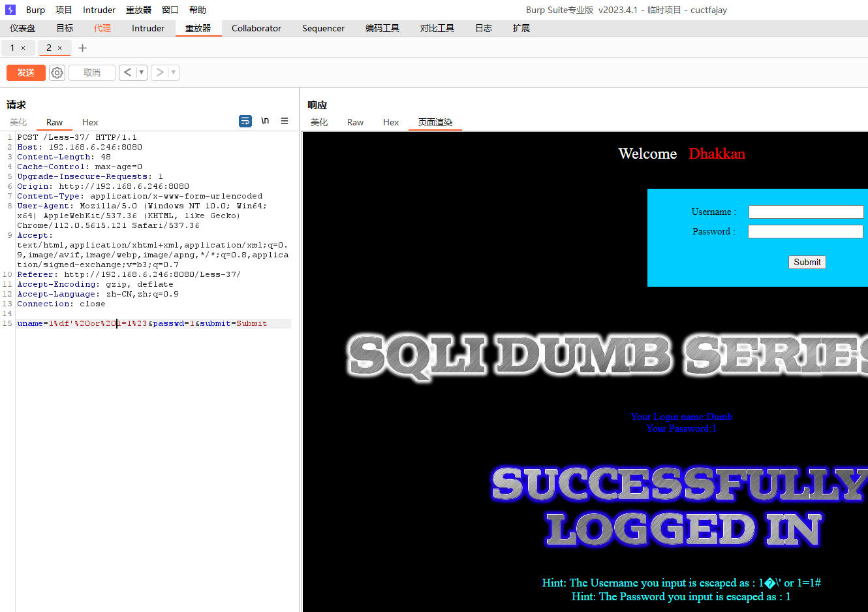Select Hex view in request panel
The image size is (868, 612).
90,122
